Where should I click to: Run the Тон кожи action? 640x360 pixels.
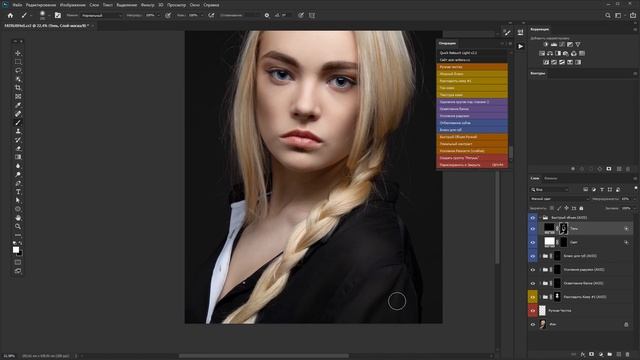(x=472, y=88)
